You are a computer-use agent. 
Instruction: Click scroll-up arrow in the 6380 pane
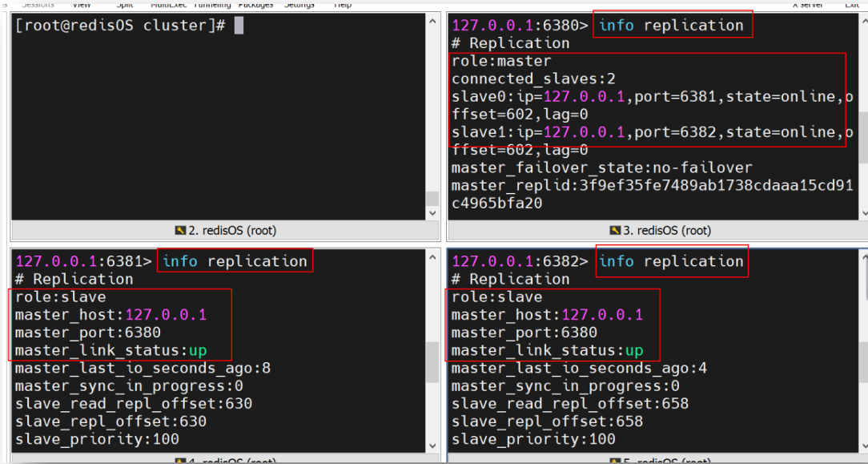(864, 21)
